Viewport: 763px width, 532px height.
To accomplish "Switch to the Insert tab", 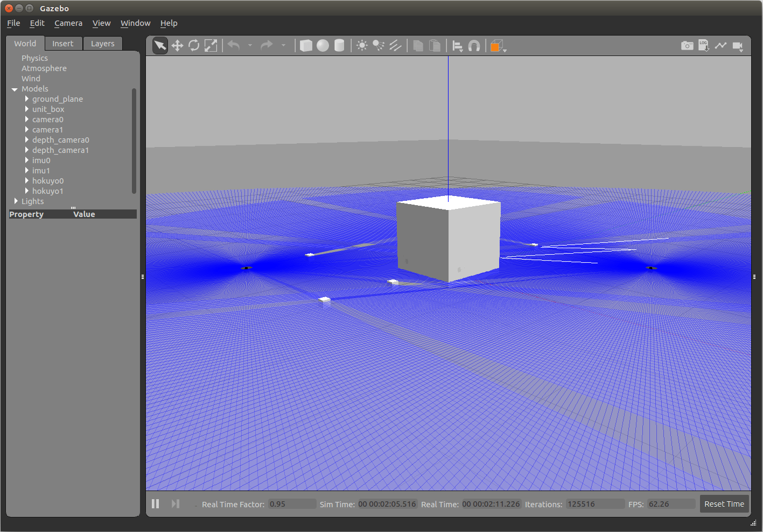I will click(63, 44).
